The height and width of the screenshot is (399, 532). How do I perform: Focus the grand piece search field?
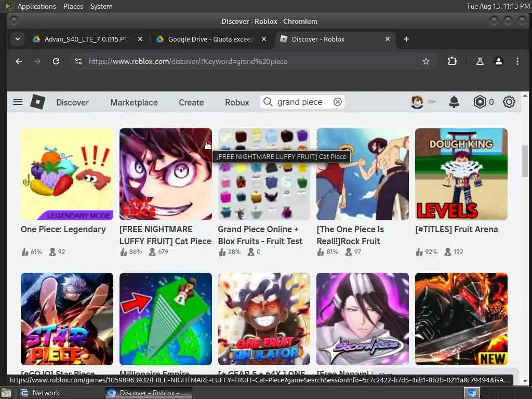click(x=302, y=102)
